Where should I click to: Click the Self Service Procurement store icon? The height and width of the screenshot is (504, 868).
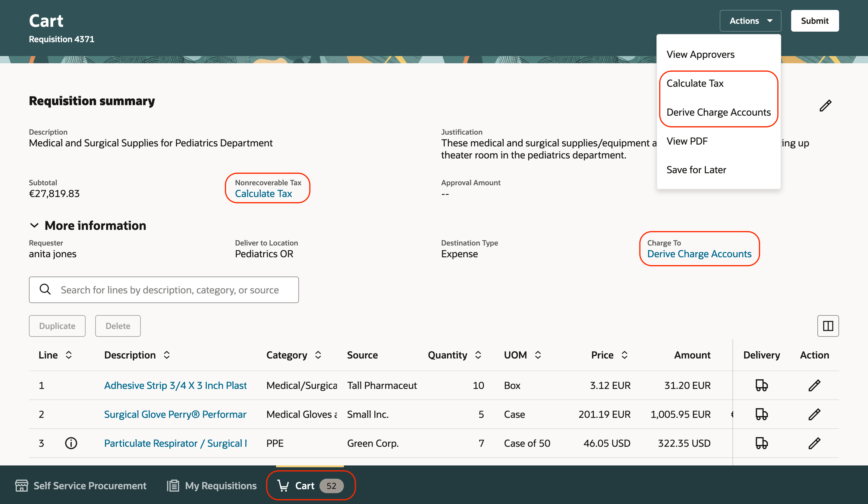(21, 485)
